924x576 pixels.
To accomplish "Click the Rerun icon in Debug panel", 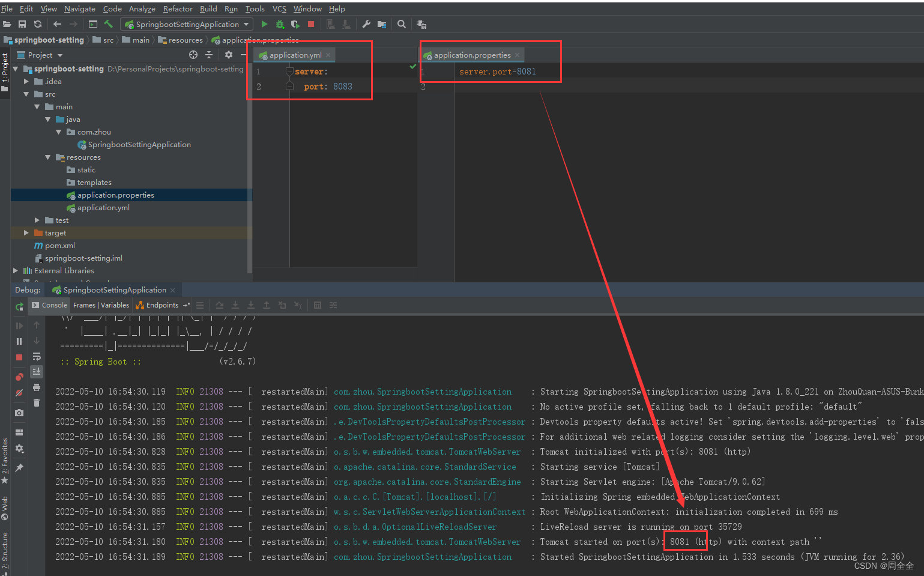I will click(19, 307).
